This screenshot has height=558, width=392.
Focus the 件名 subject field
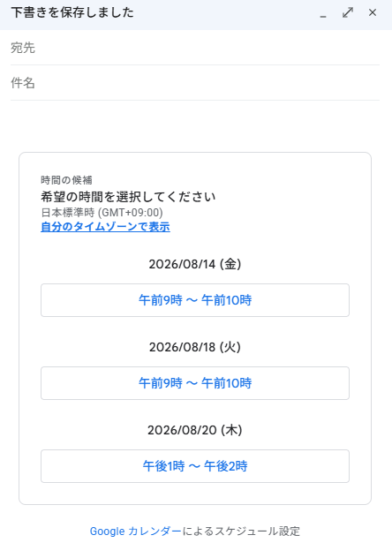195,83
